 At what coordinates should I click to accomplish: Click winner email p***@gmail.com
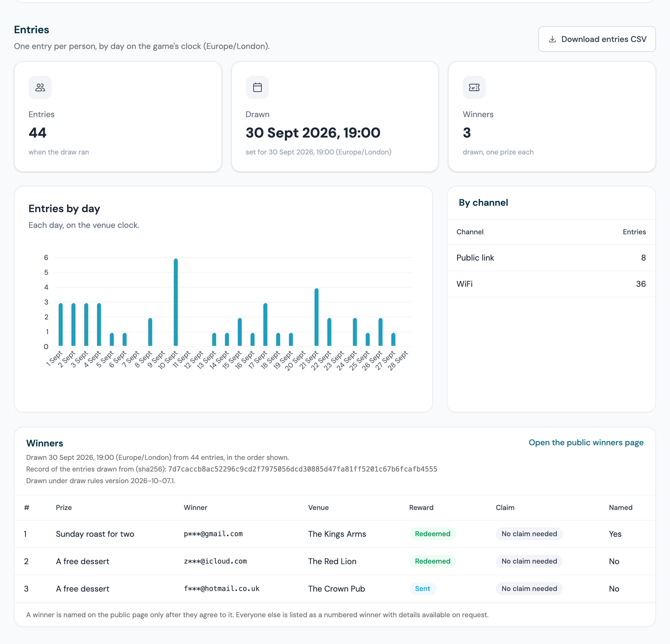pos(213,534)
